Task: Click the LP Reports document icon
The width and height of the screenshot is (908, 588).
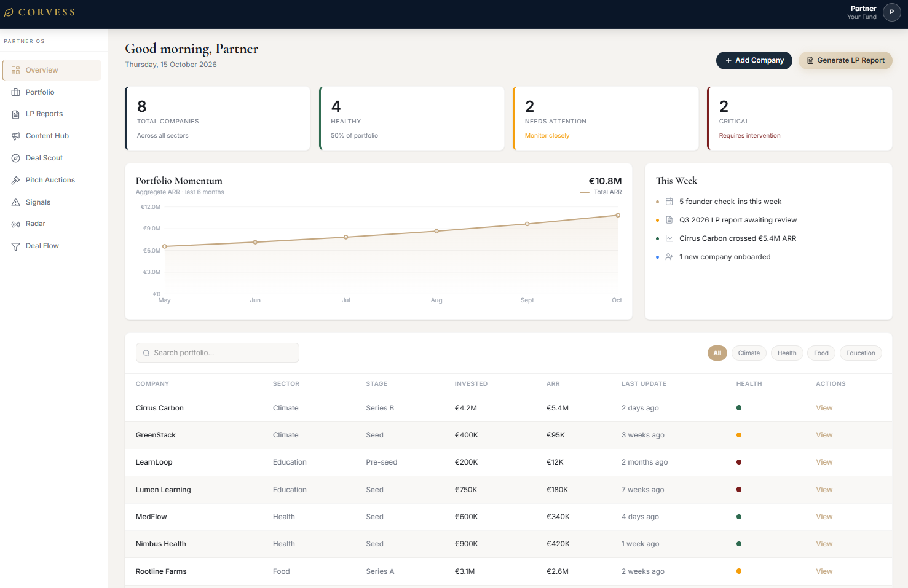Action: [x=16, y=114]
